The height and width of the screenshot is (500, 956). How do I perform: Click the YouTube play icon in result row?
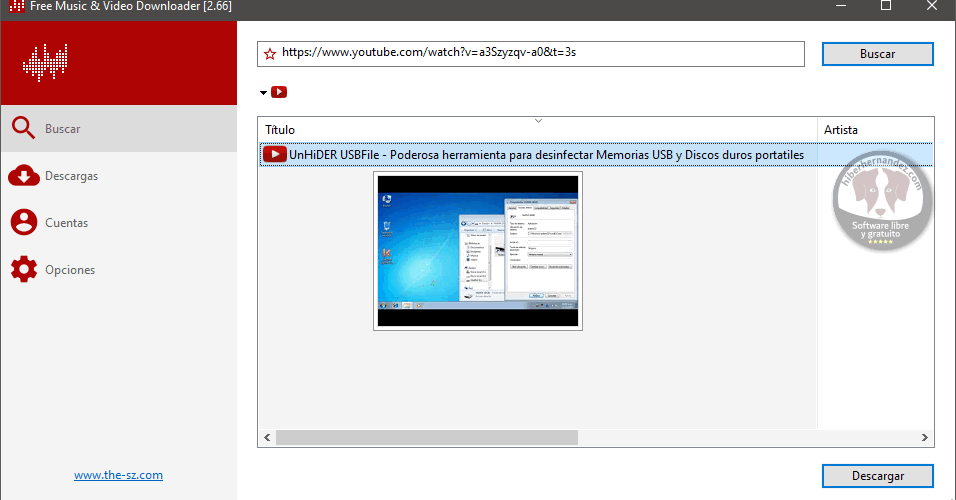[x=275, y=155]
